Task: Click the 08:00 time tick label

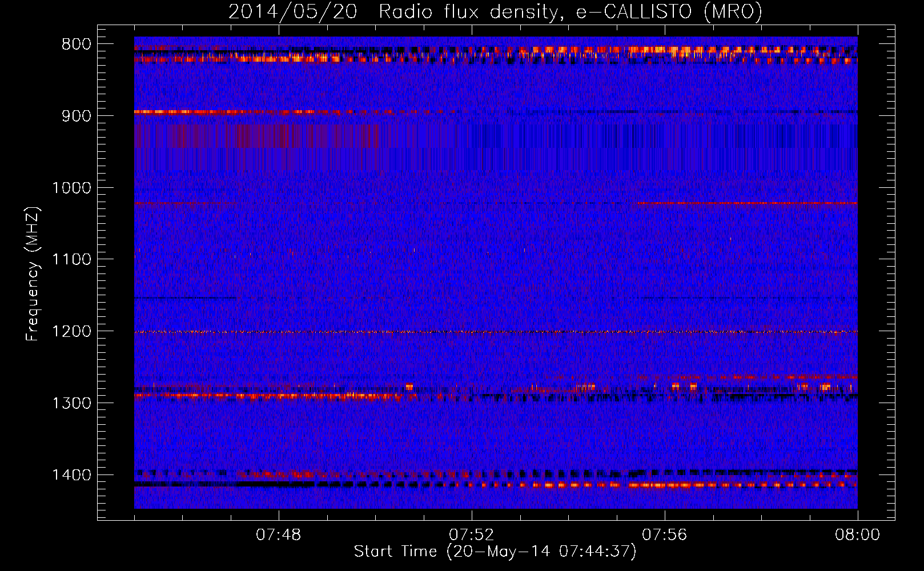Action: [857, 535]
